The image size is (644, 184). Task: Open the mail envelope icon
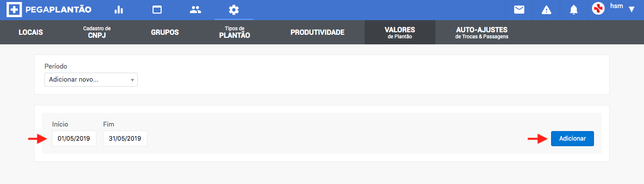tap(519, 10)
